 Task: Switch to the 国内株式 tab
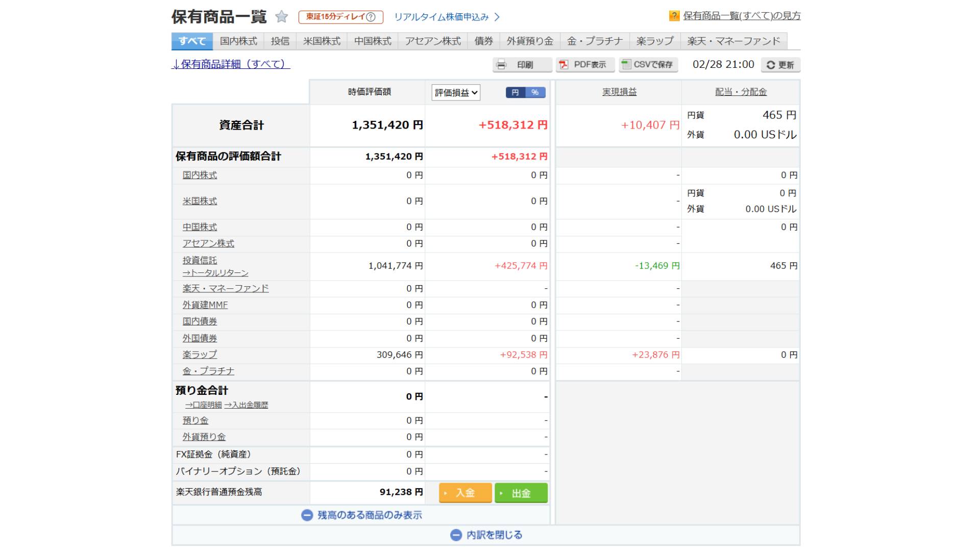point(237,41)
